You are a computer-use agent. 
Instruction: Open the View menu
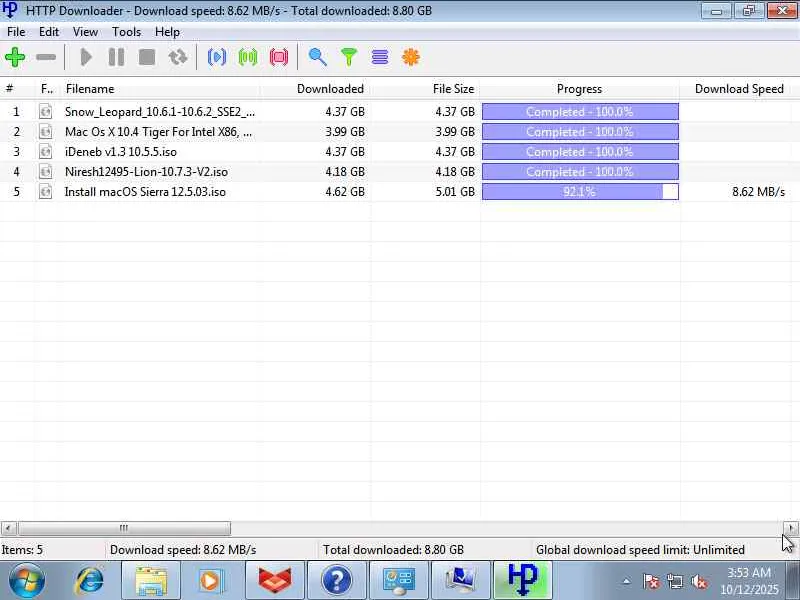[85, 32]
